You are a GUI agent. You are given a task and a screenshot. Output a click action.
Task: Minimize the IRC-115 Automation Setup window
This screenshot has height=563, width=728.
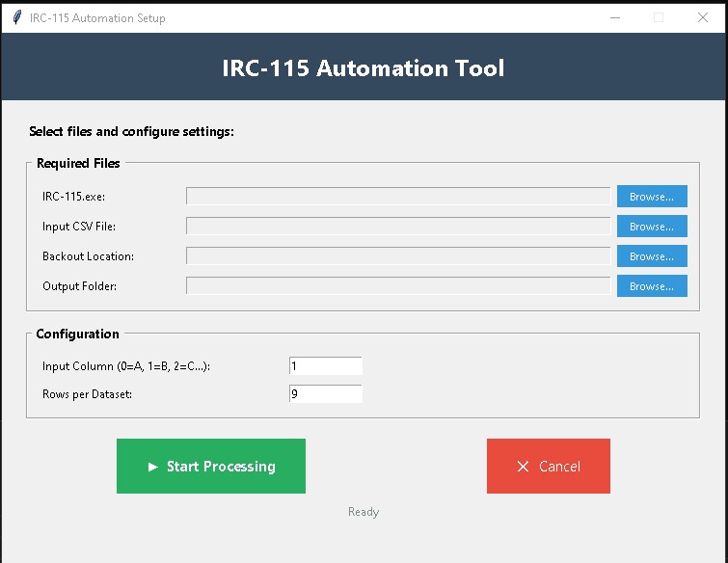click(x=614, y=17)
